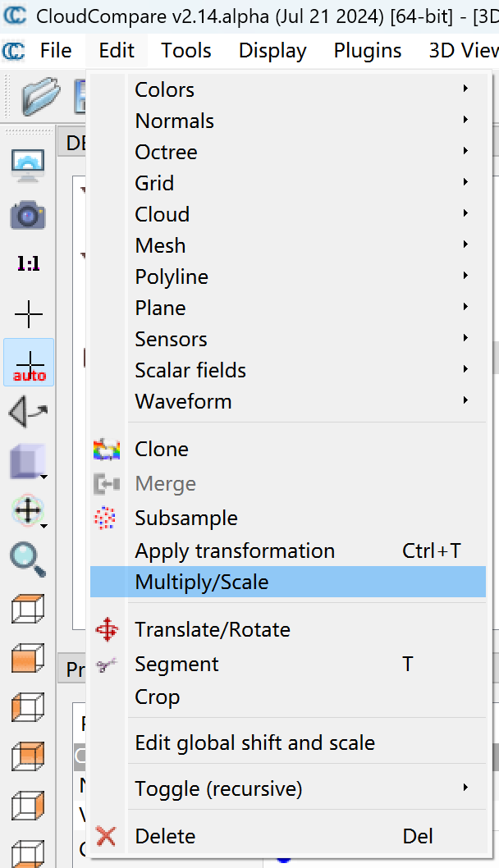The height and width of the screenshot is (868, 499).
Task: Click the red Translate/Rotate icon
Action: coord(107,630)
